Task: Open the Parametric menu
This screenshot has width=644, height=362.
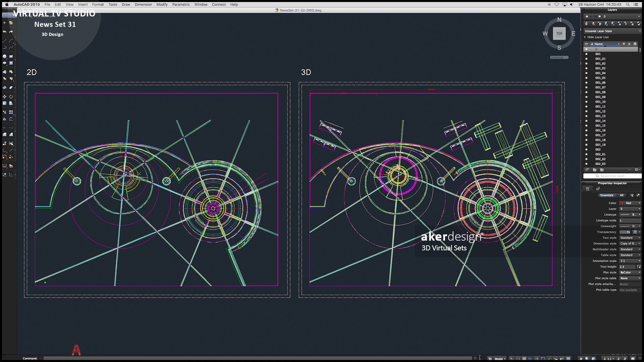Action: [x=181, y=4]
